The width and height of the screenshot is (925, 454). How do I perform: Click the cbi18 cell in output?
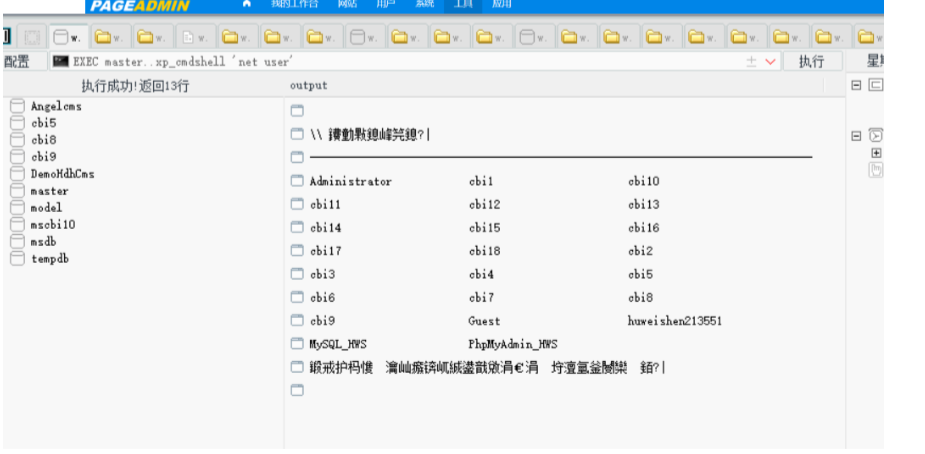pyautogui.click(x=484, y=251)
